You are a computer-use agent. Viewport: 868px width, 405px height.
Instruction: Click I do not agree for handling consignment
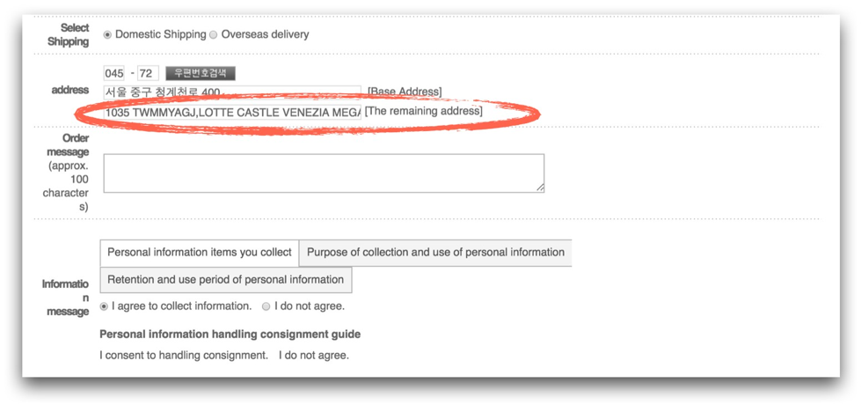click(x=313, y=356)
